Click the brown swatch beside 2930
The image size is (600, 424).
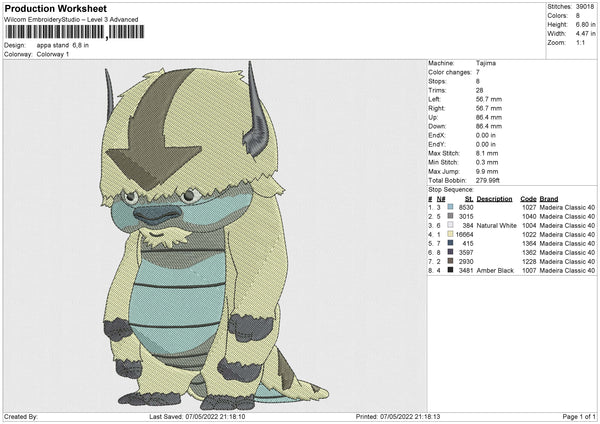coord(450,261)
